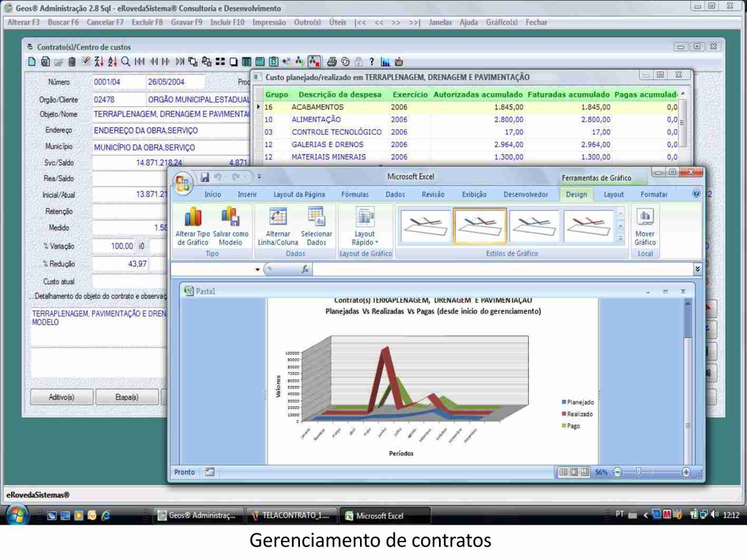Click the Internet Explorer quick launch icon
The width and height of the screenshot is (747, 560).
(105, 516)
